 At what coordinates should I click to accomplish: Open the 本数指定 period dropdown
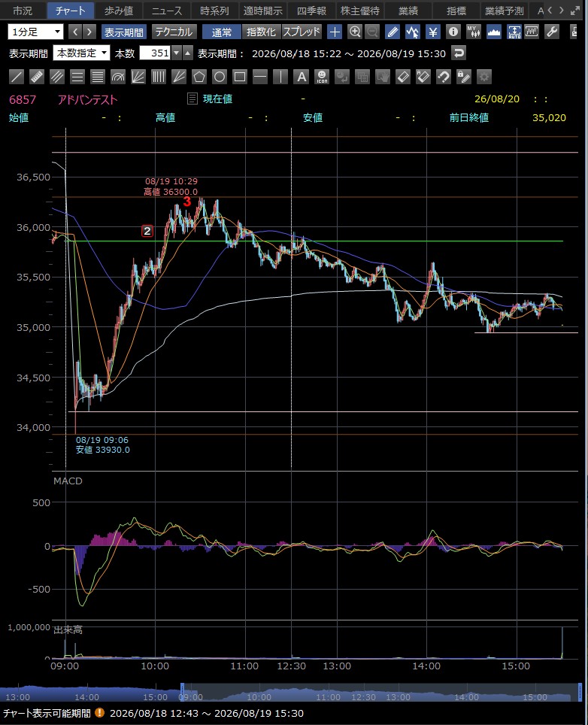(x=81, y=53)
